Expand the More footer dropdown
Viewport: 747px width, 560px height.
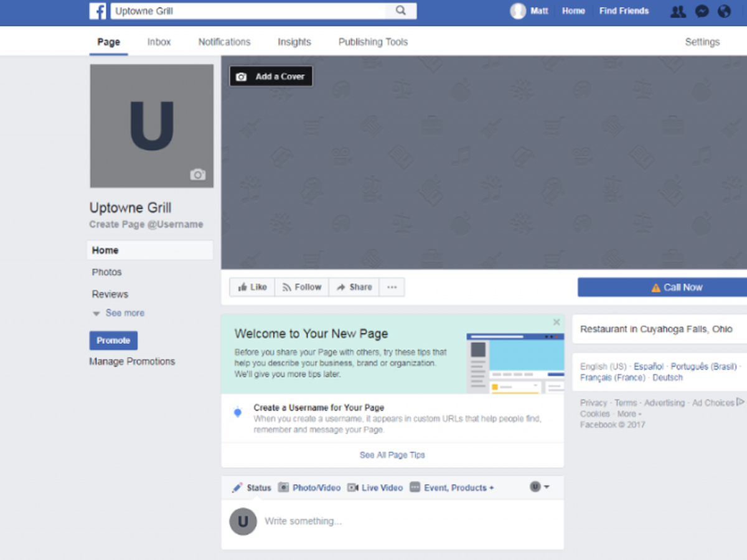(x=629, y=414)
